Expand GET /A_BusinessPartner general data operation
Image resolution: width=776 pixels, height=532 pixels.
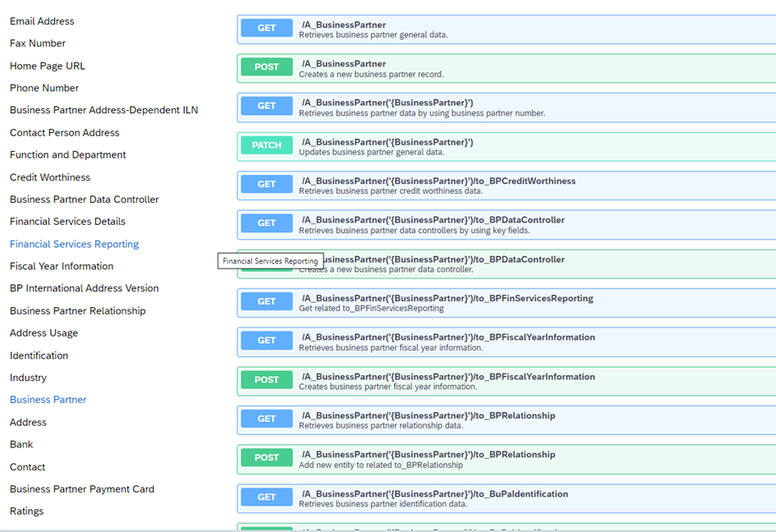tap(506, 29)
